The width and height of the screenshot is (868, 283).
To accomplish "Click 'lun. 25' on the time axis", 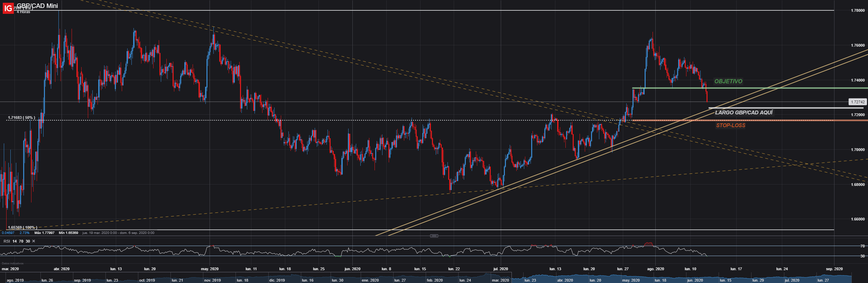I will pos(319,269).
